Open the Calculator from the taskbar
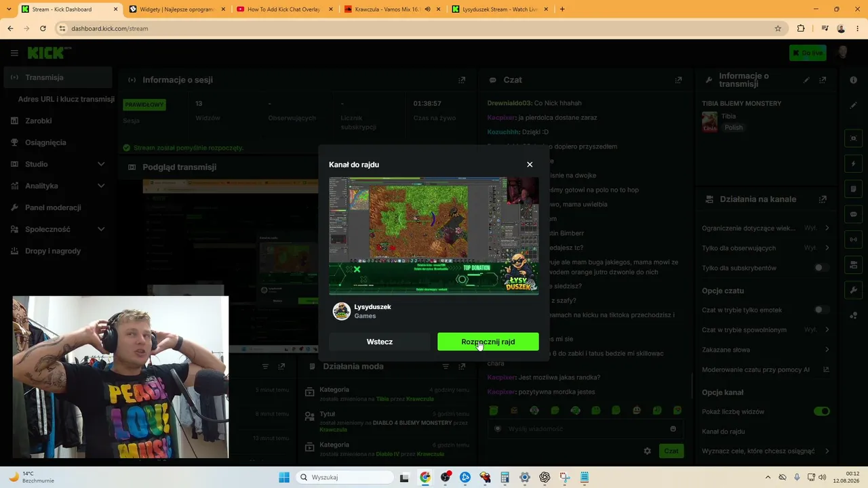 tap(505, 477)
